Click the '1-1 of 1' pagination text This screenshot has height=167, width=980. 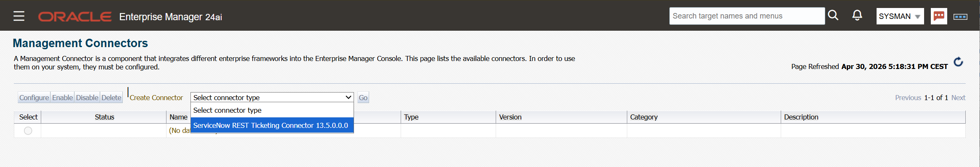click(936, 98)
